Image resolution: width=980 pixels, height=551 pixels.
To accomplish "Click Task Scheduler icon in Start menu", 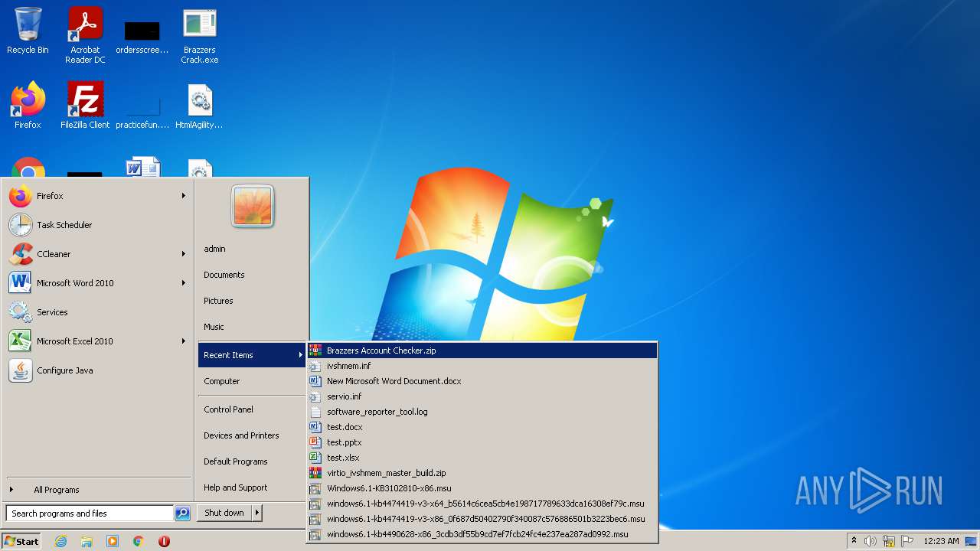I will [21, 225].
